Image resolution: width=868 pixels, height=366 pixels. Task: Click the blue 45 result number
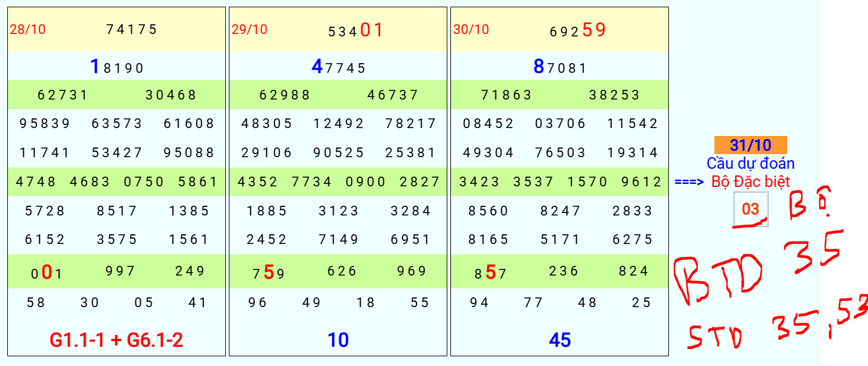tap(560, 341)
